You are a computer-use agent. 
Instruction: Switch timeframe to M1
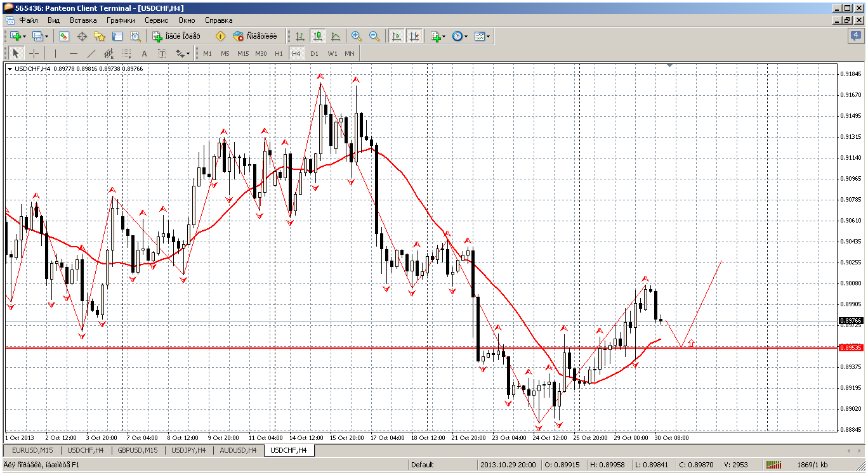pyautogui.click(x=207, y=53)
